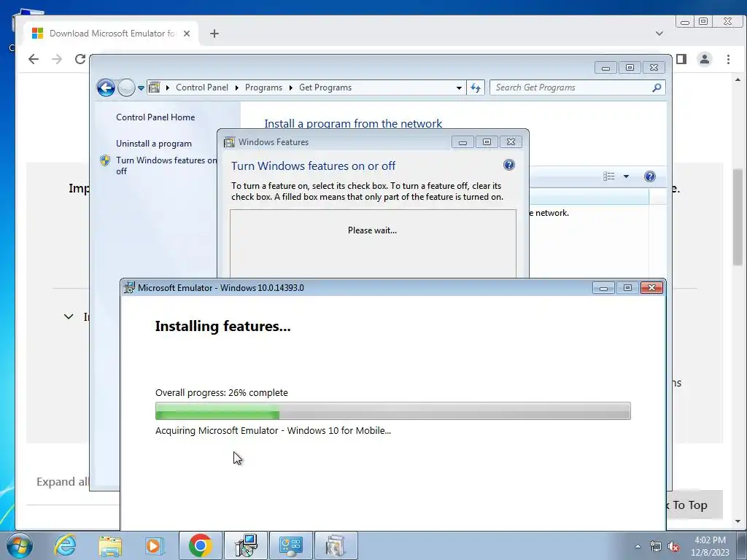The width and height of the screenshot is (747, 560).
Task: Select the Download Microsoft Emulator tab
Action: [109, 34]
